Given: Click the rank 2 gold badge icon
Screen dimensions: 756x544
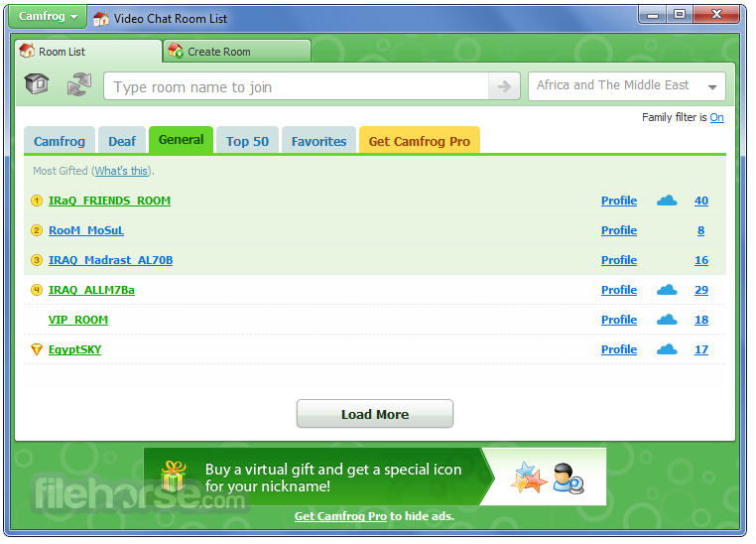Looking at the screenshot, I should tap(37, 230).
